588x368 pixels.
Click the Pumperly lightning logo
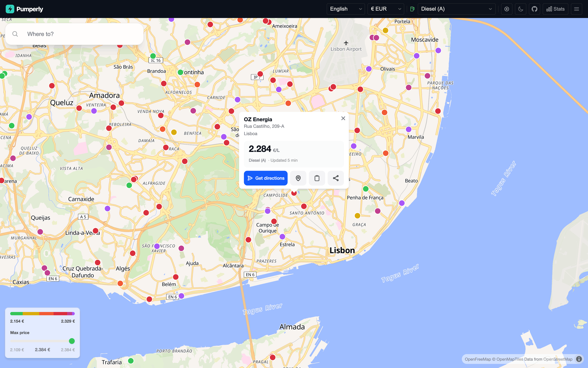click(x=10, y=9)
